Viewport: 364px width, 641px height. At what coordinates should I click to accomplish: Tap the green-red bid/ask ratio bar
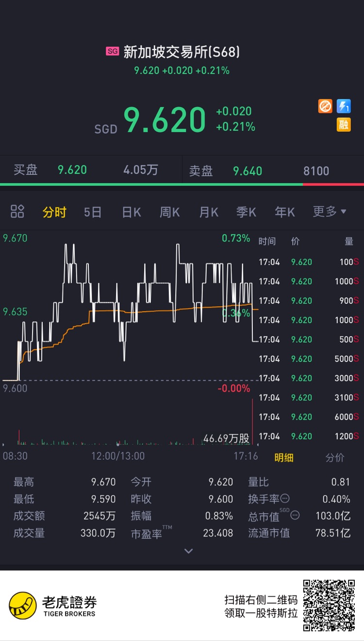point(182,184)
